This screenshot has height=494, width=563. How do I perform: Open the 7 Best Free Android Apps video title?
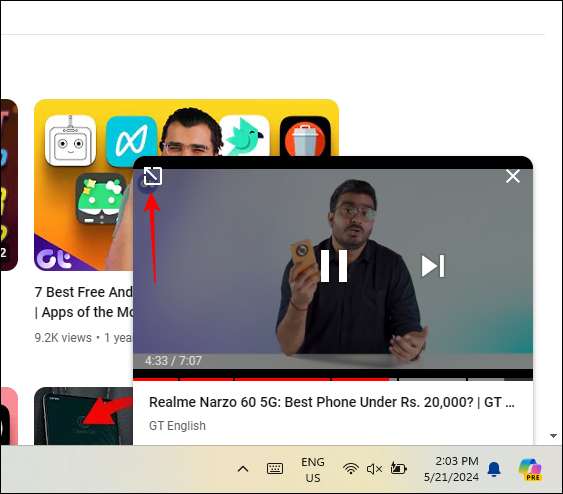(x=84, y=302)
